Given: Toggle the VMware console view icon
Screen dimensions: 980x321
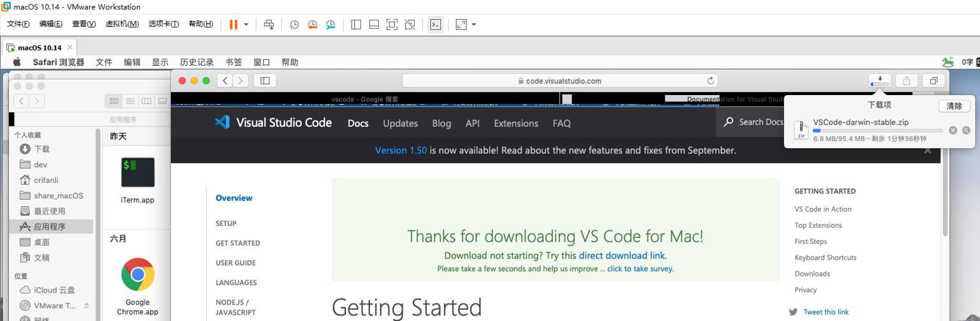Looking at the screenshot, I should 435,24.
